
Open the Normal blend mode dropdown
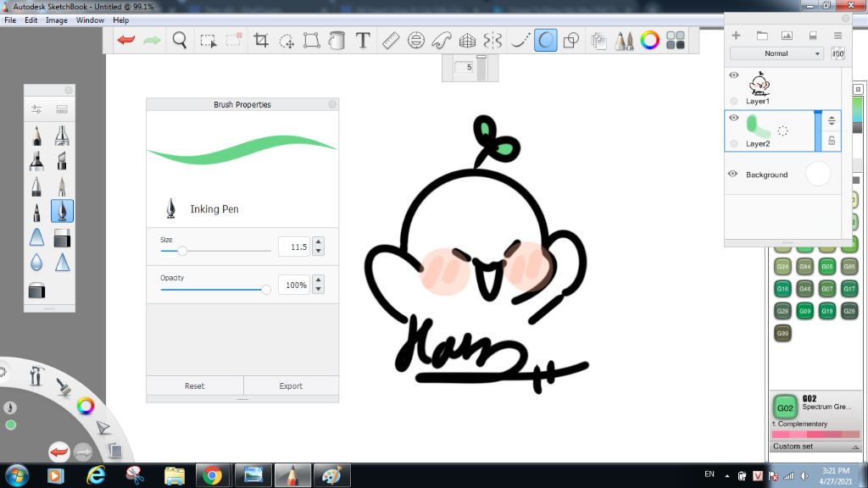coord(776,53)
